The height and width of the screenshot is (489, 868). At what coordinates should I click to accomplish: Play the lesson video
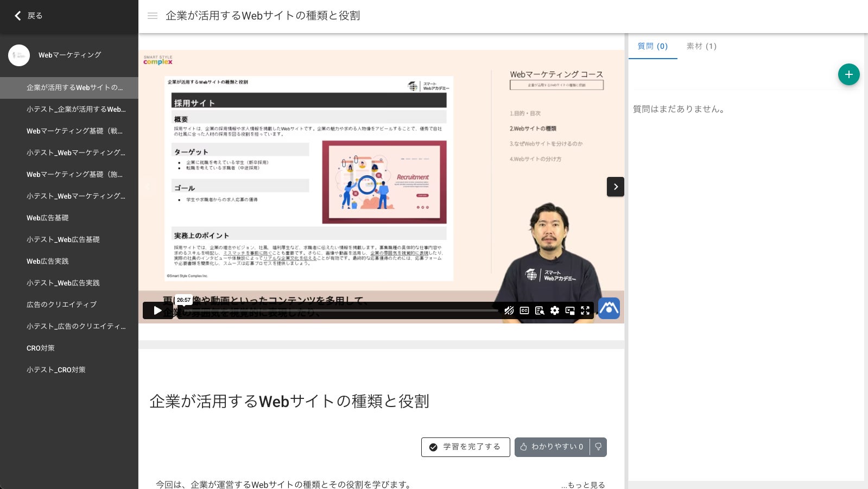click(157, 310)
